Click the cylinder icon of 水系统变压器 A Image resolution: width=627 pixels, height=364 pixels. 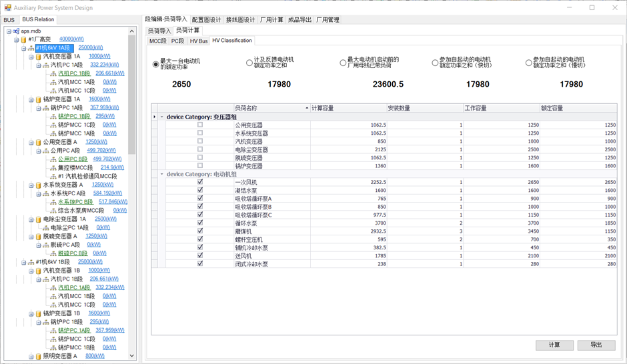click(39, 185)
